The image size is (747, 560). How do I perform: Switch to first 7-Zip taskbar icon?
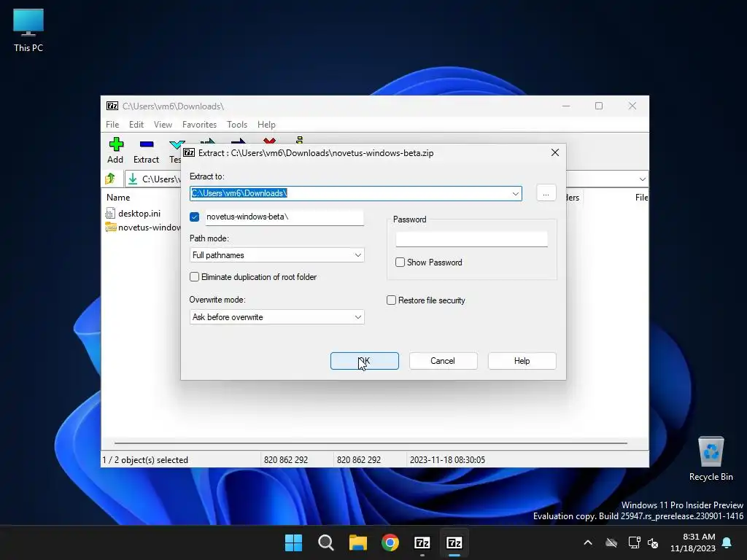pos(422,542)
